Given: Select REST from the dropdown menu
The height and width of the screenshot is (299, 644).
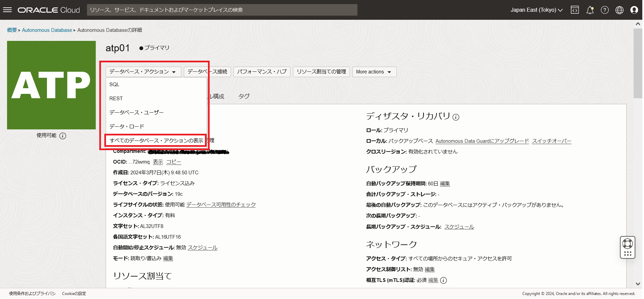Looking at the screenshot, I should tap(157, 99).
